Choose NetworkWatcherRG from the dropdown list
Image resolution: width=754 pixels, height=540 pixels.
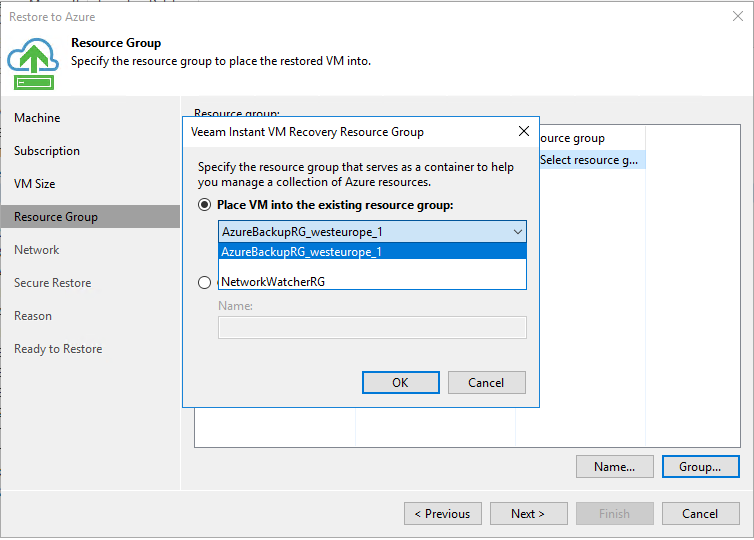[x=372, y=281]
